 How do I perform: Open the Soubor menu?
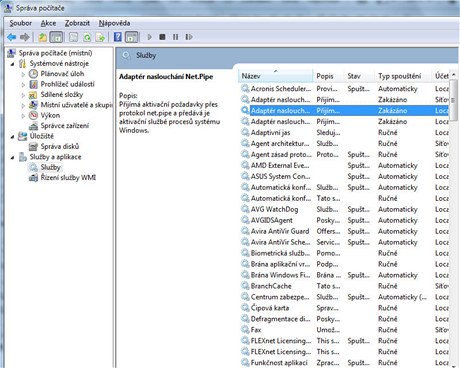[21, 23]
